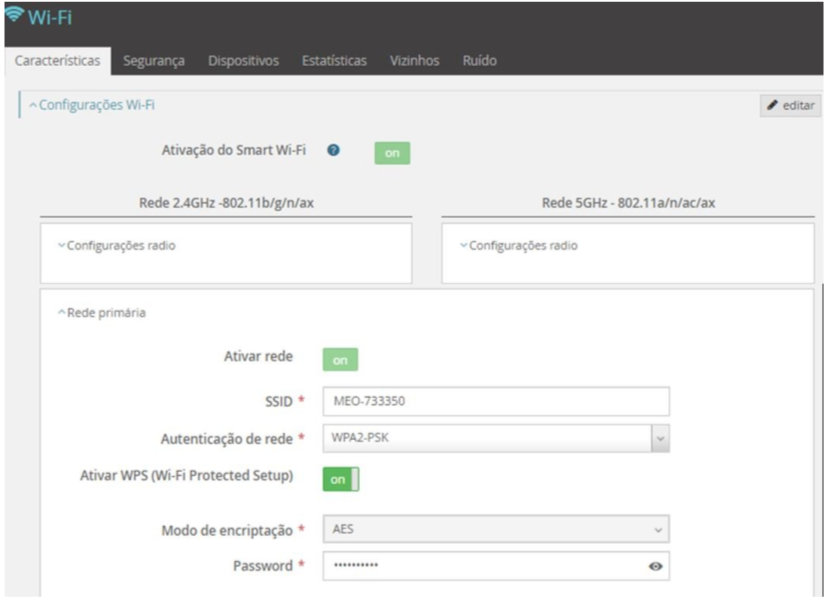
Task: Collapse the Rede primária section
Action: (101, 313)
